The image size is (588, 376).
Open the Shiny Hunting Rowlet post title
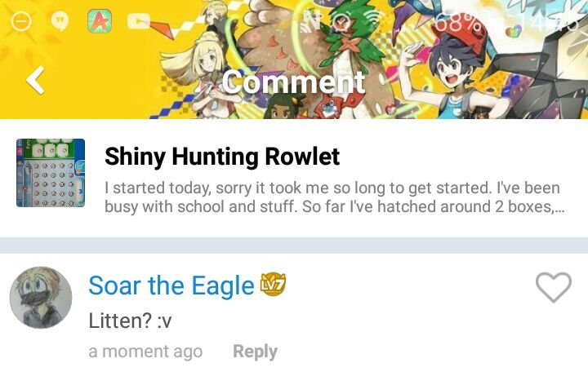[222, 156]
